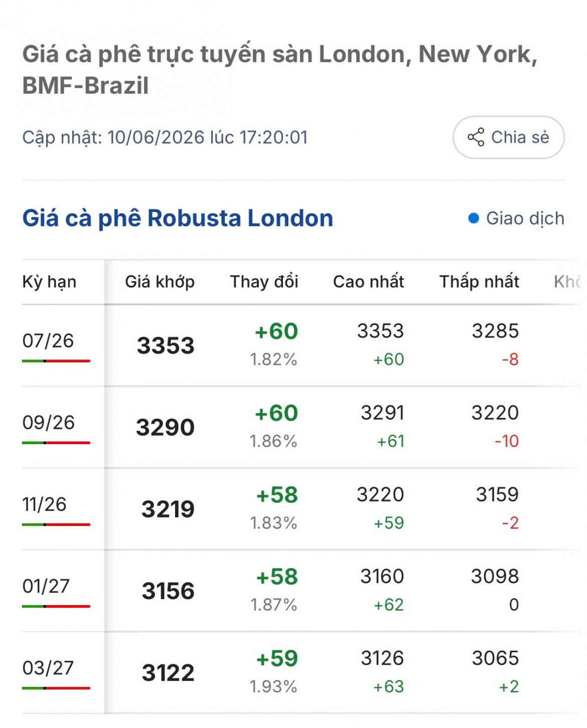
Task: Click the red-green range bar under 07/26
Action: click(x=56, y=361)
